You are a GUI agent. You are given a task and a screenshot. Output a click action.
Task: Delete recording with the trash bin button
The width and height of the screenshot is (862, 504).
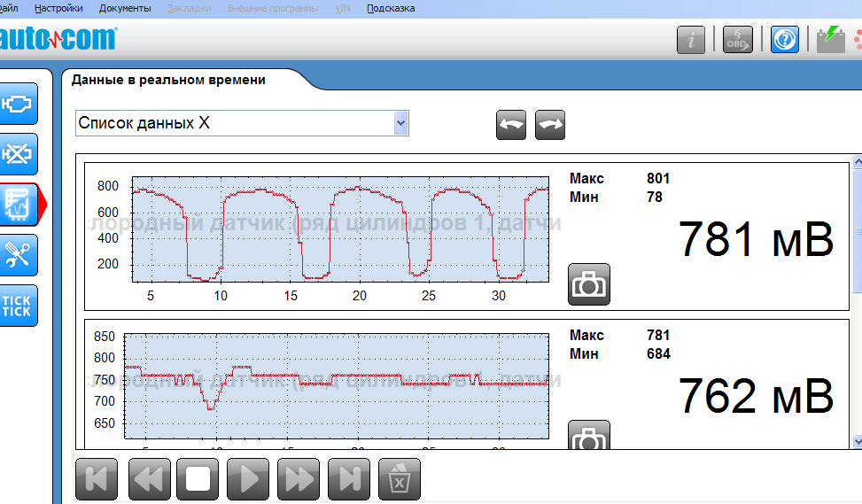399,479
